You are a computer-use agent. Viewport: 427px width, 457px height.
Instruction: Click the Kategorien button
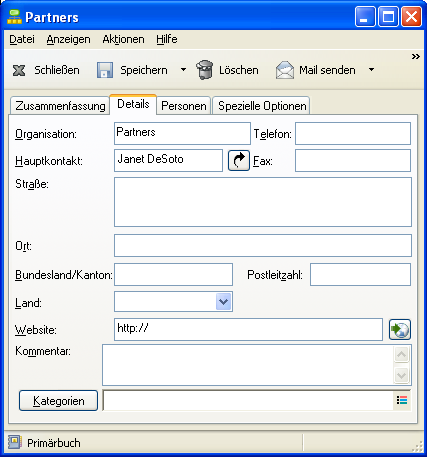click(58, 400)
